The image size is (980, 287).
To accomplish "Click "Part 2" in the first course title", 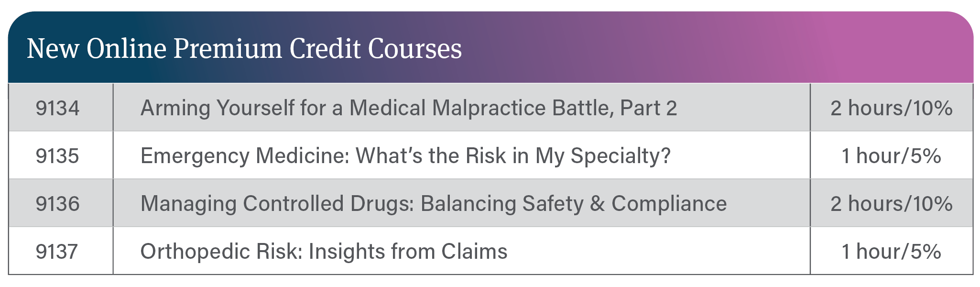I will point(648,108).
